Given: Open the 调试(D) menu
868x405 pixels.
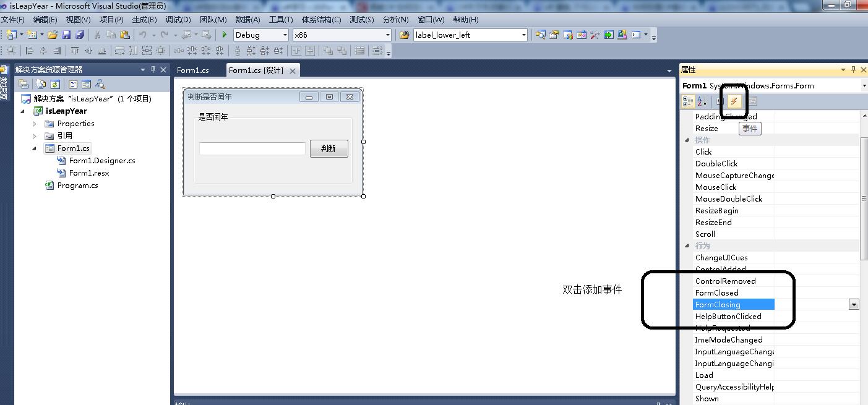Looking at the screenshot, I should coord(178,19).
